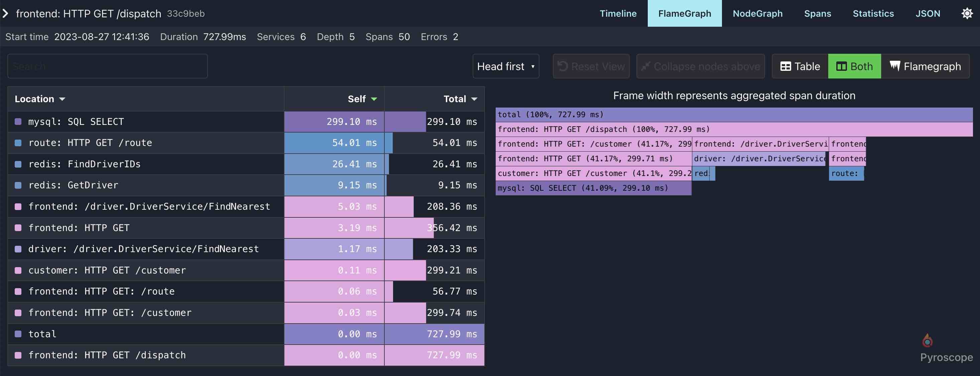Switch to the Timeline view tab
Image resolution: width=980 pixels, height=376 pixels.
pos(617,13)
